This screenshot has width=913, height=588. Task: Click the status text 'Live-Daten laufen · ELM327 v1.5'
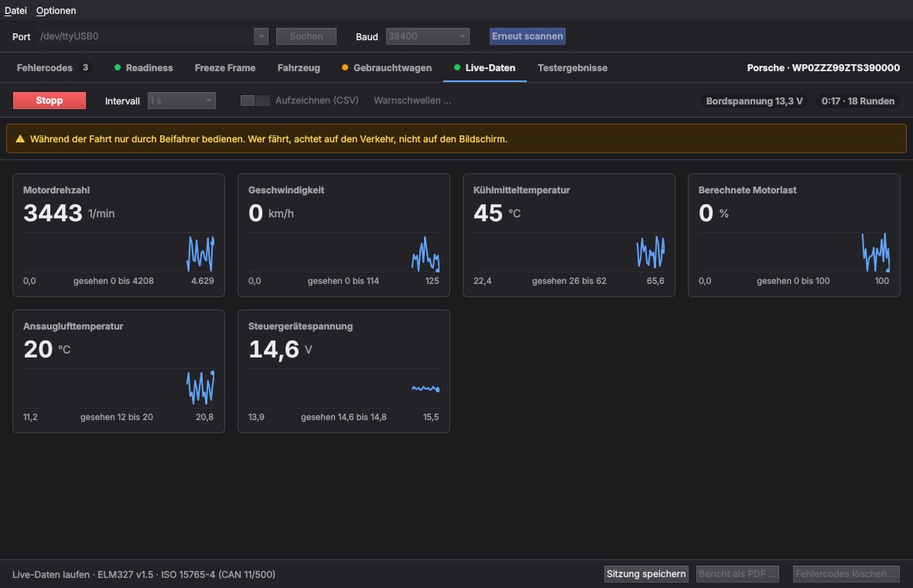pos(83,575)
